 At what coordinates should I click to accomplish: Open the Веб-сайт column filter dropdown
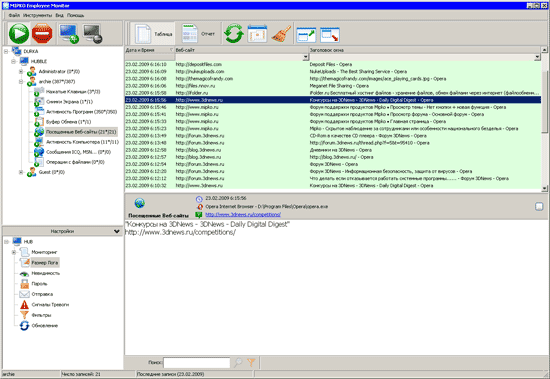pos(306,57)
